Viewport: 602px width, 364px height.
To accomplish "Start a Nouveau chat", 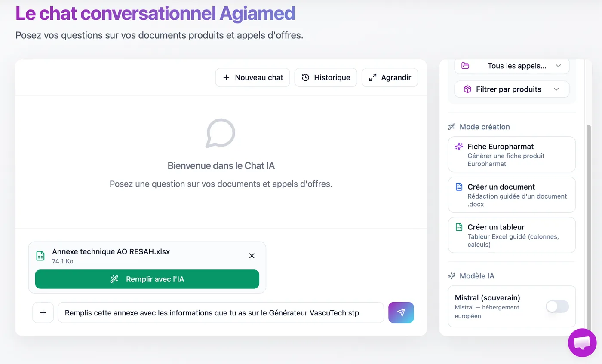I will (x=253, y=78).
